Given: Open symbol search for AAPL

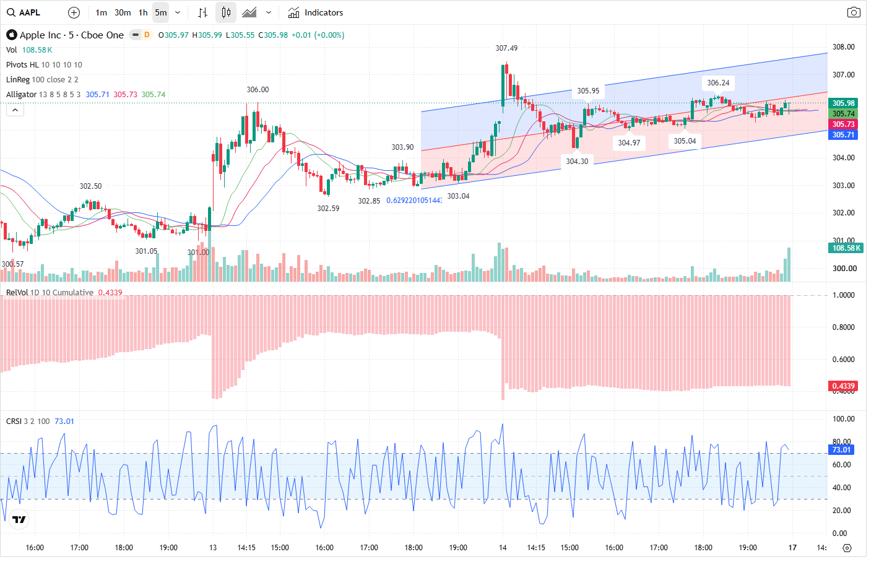Looking at the screenshot, I should click(24, 12).
